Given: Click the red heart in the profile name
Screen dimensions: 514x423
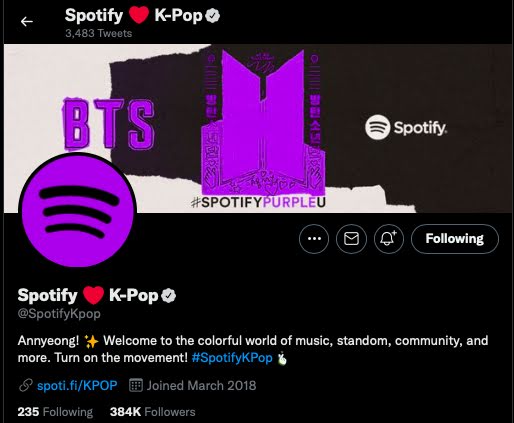Looking at the screenshot, I should point(93,296).
